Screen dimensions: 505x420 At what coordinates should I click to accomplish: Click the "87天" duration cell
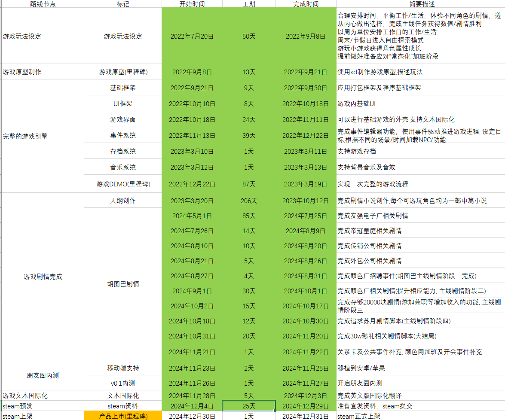click(249, 184)
